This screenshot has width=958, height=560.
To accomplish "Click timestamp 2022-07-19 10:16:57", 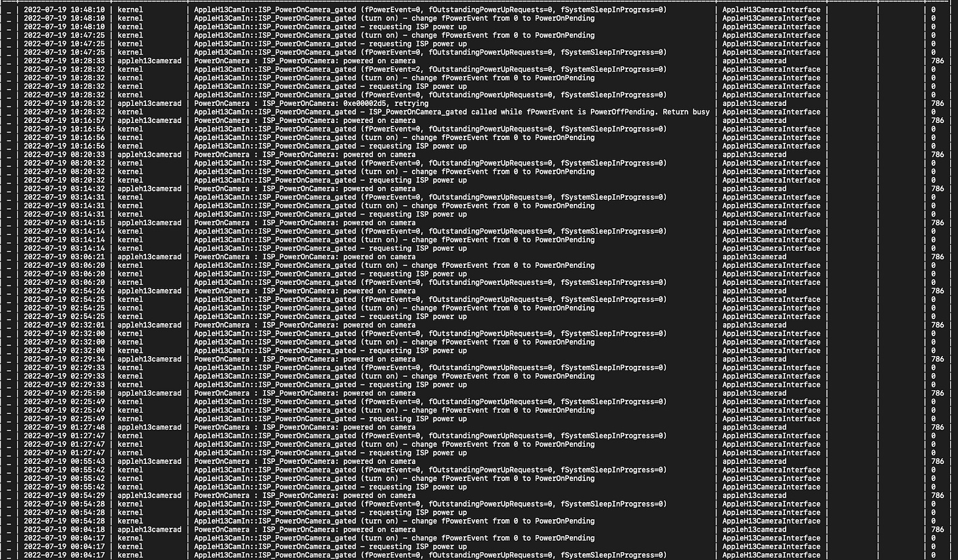I will coord(64,120).
